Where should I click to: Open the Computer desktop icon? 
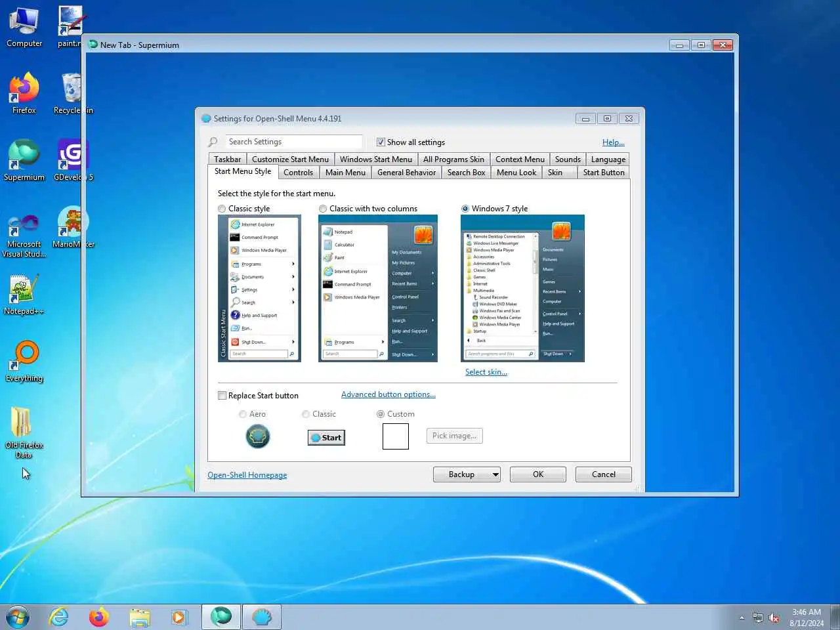tap(24, 27)
